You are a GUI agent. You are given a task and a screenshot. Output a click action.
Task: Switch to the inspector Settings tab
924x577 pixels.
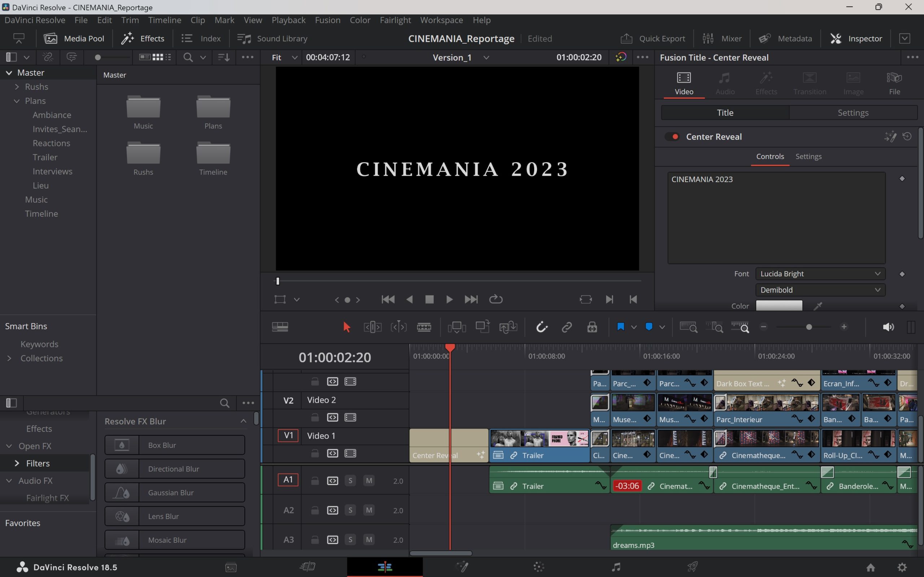point(853,113)
